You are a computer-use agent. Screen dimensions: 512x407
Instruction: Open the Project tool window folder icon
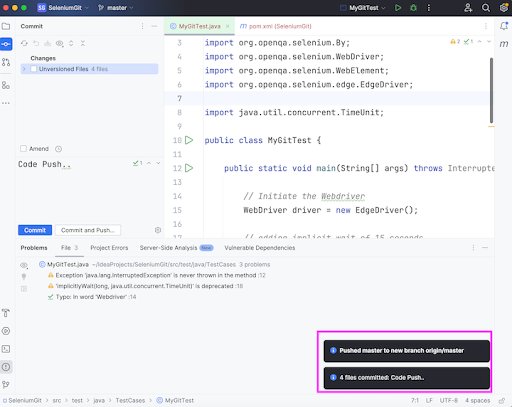(x=6, y=26)
